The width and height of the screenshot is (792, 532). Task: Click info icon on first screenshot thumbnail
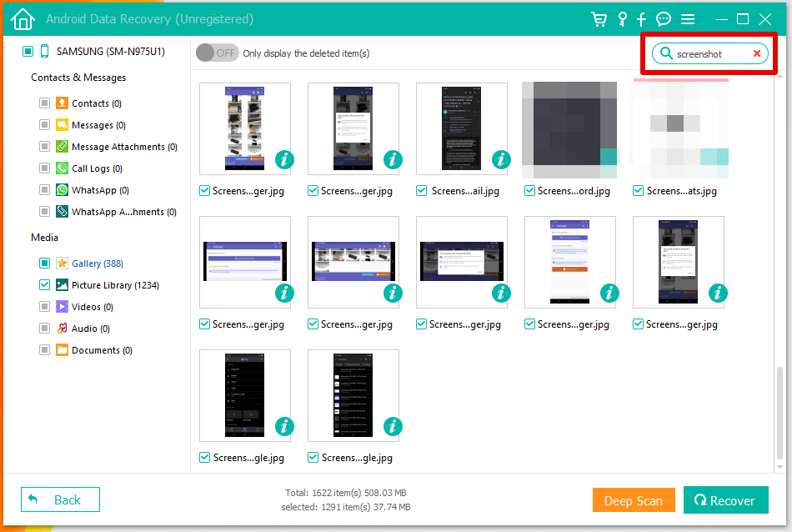pos(284,159)
